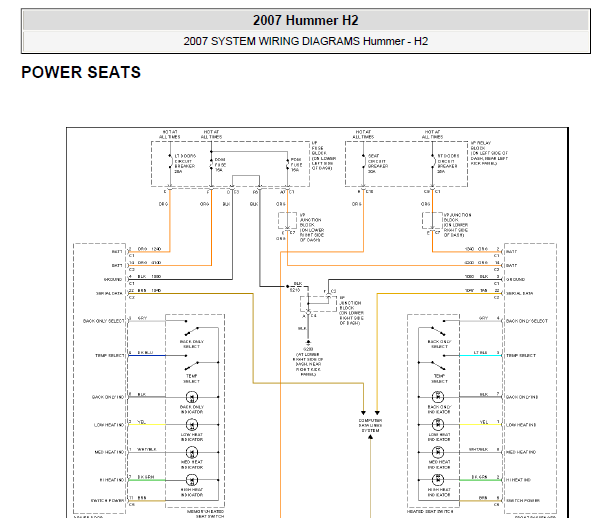Click the right module 'BACK ONLY SELECT' pin label
The width and height of the screenshot is (600, 518).
point(527,321)
